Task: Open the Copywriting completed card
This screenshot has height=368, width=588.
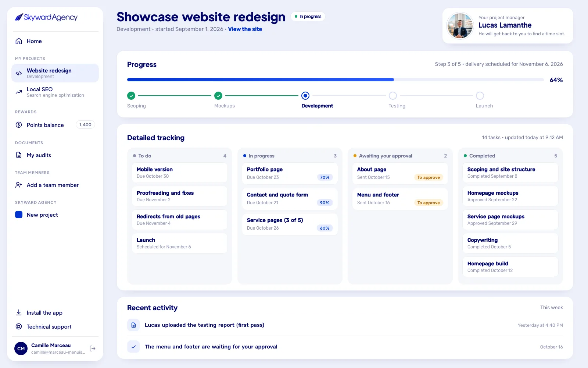Action: [510, 243]
